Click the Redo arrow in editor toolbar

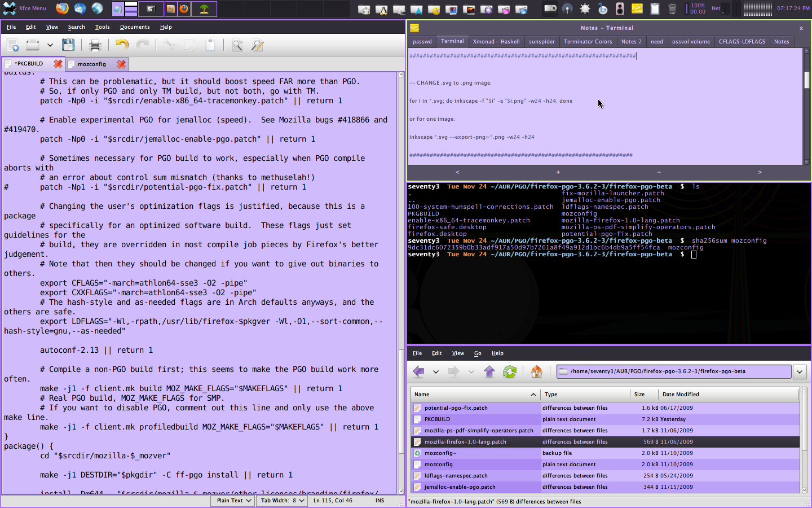[x=143, y=45]
